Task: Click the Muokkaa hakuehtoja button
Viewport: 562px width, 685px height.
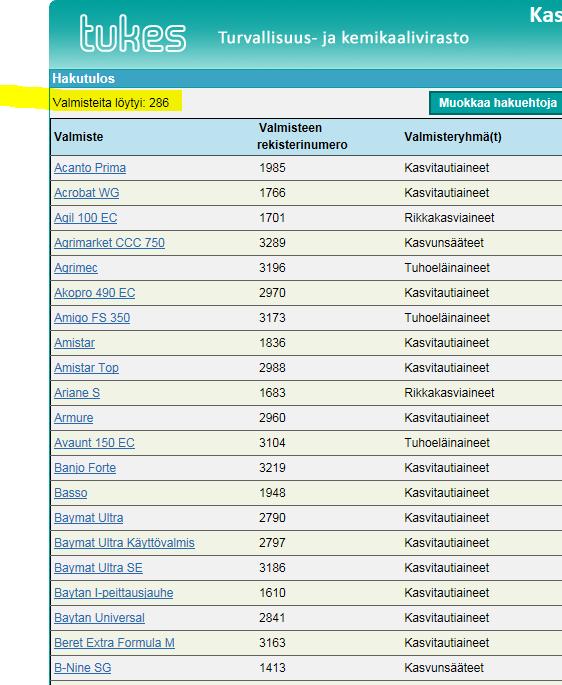Action: coord(496,103)
